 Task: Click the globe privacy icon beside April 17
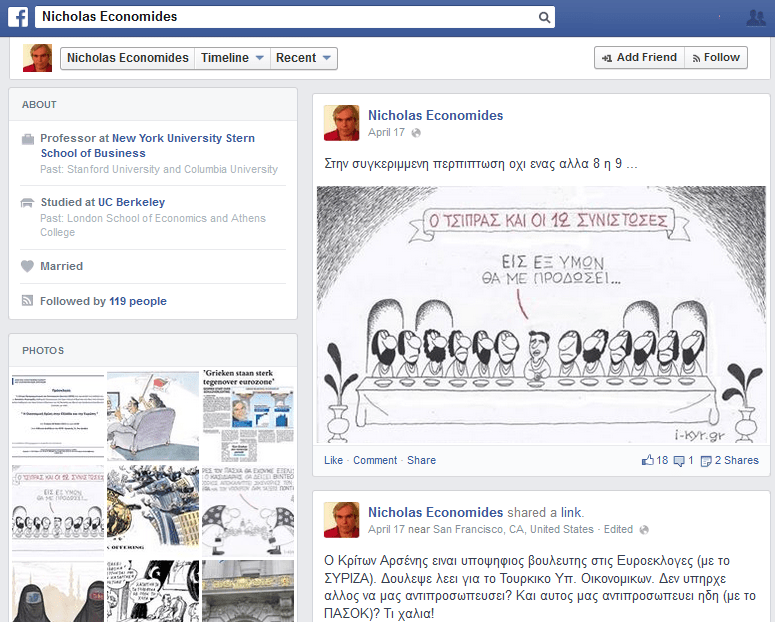(416, 133)
